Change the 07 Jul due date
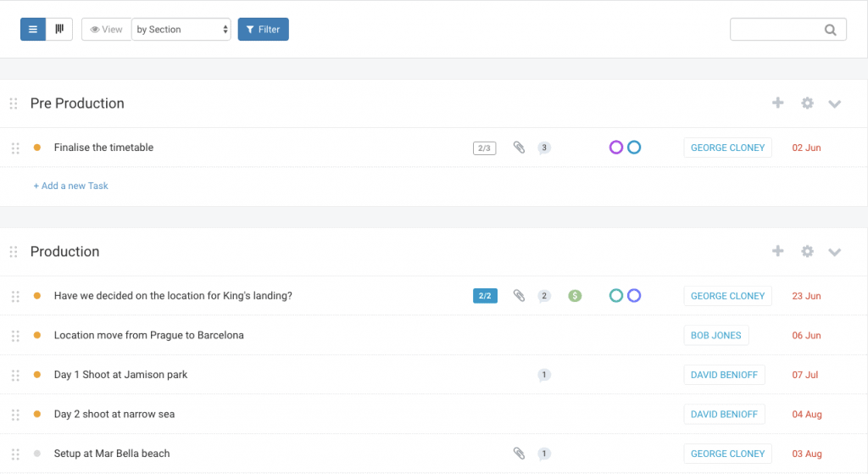Screen dimensions: 868x474 click(805, 375)
